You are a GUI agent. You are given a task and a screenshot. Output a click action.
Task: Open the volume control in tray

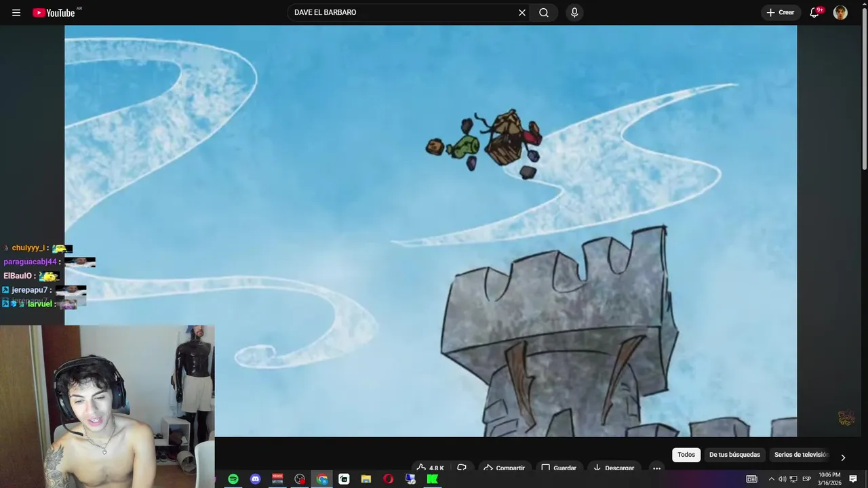[782, 479]
